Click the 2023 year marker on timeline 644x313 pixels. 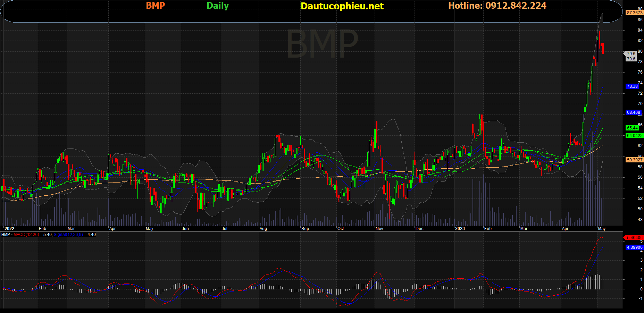[460, 229]
